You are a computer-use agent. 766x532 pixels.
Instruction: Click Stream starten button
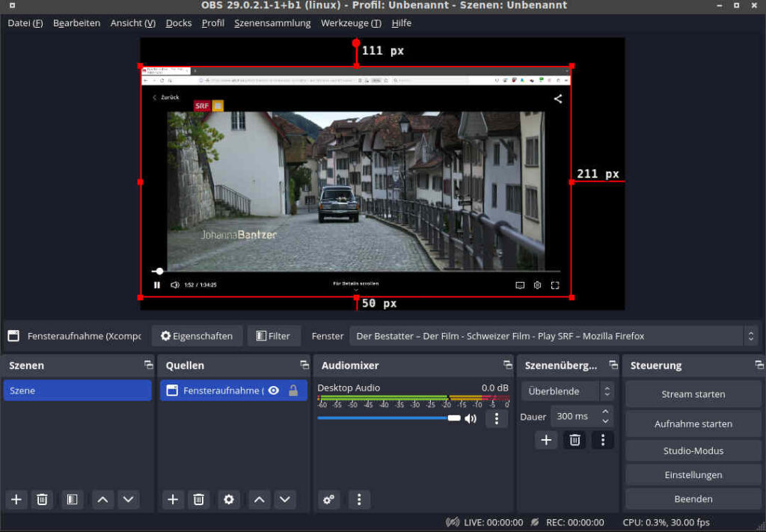point(693,394)
